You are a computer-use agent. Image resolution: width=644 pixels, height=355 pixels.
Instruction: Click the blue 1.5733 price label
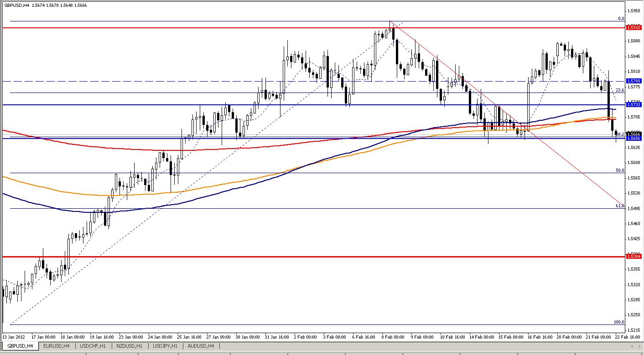(635, 105)
